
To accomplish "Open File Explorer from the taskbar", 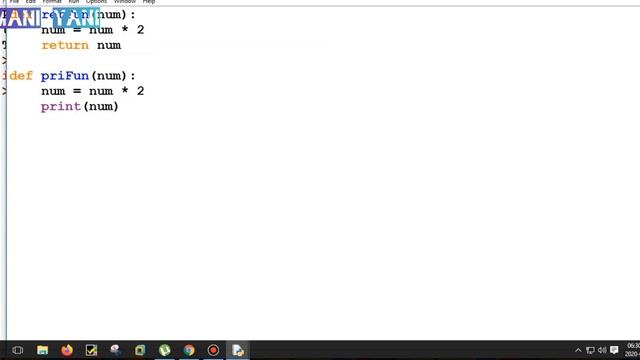I will point(42,350).
